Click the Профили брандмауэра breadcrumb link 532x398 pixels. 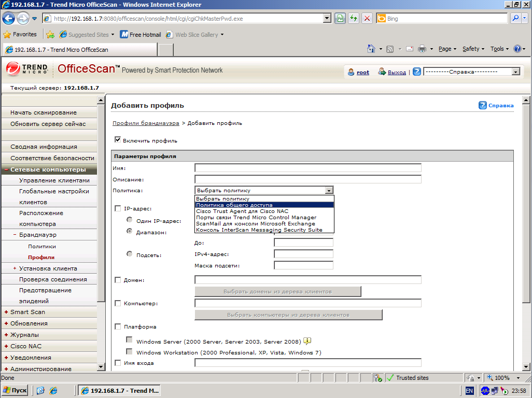(x=146, y=123)
